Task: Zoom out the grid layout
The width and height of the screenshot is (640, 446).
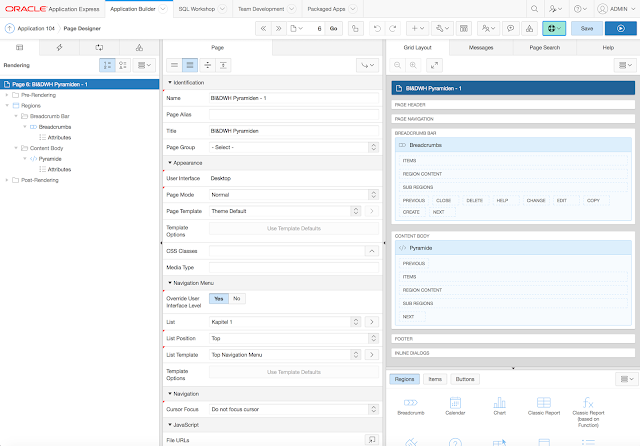Action: pyautogui.click(x=398, y=65)
